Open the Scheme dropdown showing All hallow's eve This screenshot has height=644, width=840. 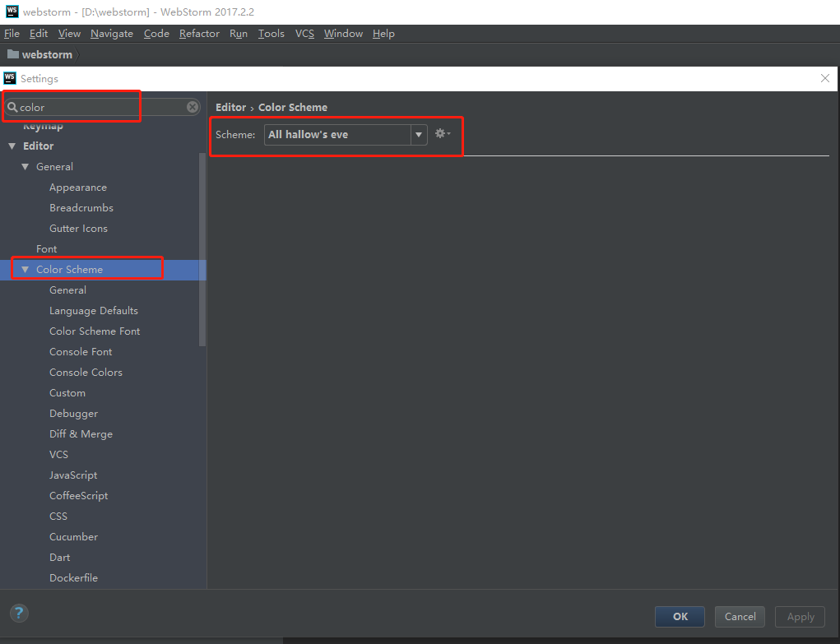click(418, 132)
